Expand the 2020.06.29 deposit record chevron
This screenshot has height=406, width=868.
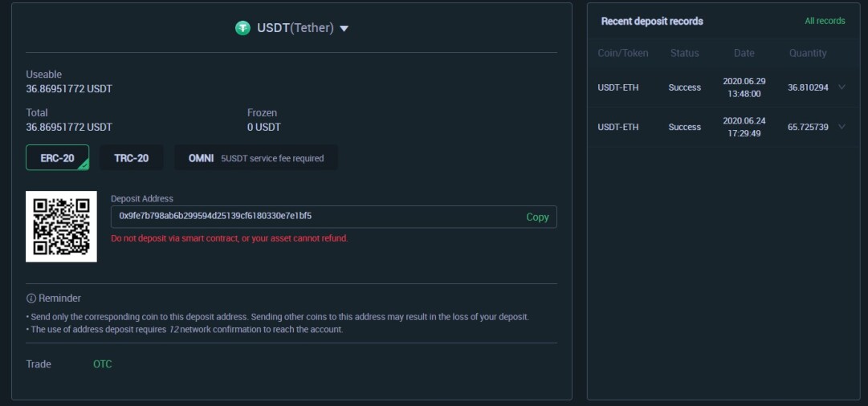pos(842,87)
